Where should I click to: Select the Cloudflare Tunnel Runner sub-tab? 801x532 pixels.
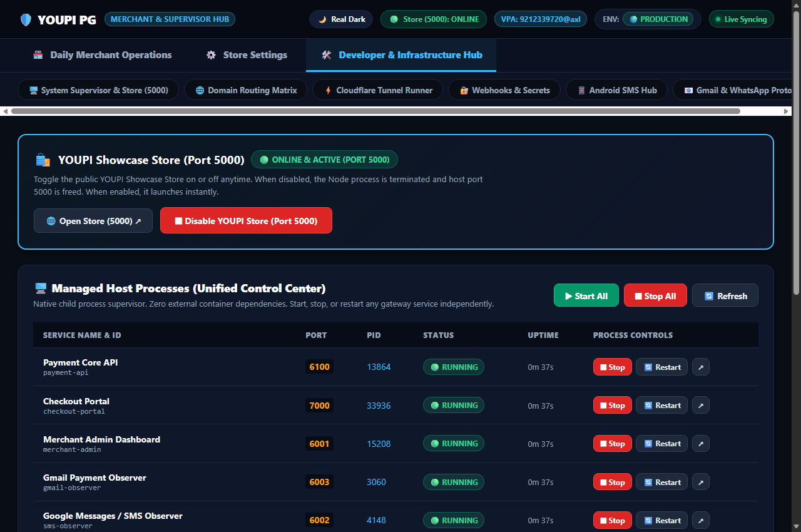377,90
